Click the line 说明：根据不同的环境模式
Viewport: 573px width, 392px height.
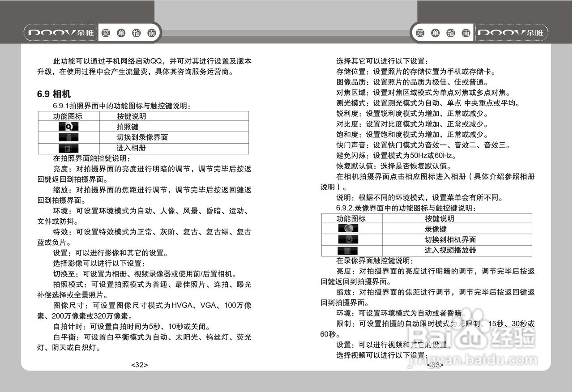pyautogui.click(x=419, y=198)
